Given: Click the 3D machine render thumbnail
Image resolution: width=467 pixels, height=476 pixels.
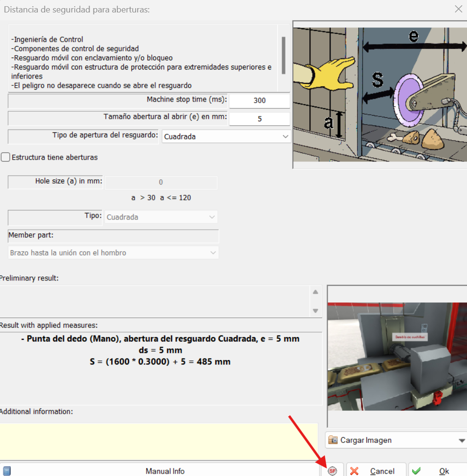Looking at the screenshot, I should coord(397,356).
